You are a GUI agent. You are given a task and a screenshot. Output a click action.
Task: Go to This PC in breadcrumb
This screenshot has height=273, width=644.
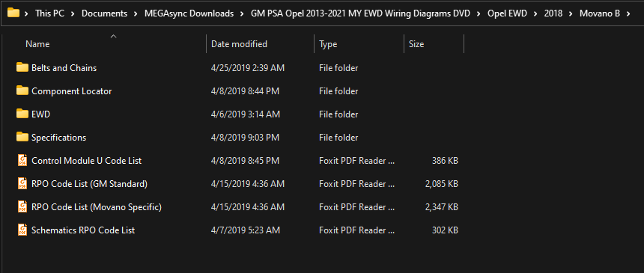(x=49, y=13)
